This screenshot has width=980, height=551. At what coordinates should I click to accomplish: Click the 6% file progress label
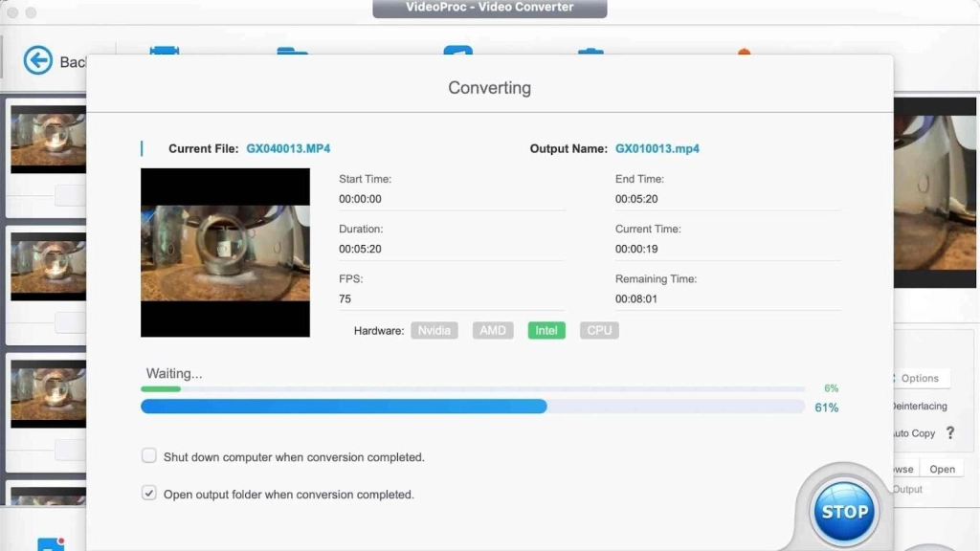pyautogui.click(x=831, y=388)
